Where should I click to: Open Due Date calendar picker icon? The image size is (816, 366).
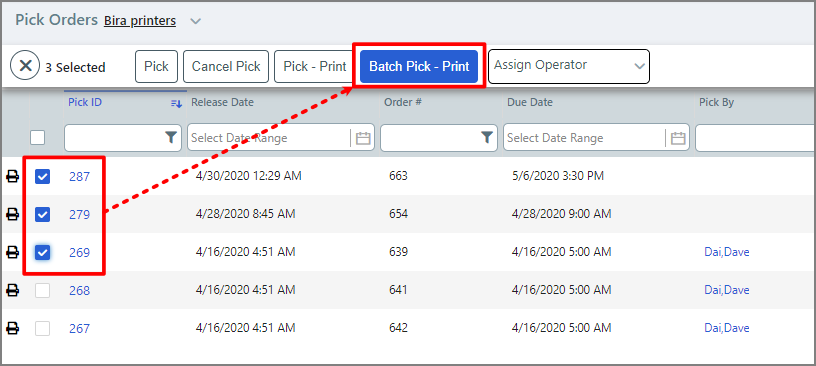coord(678,138)
